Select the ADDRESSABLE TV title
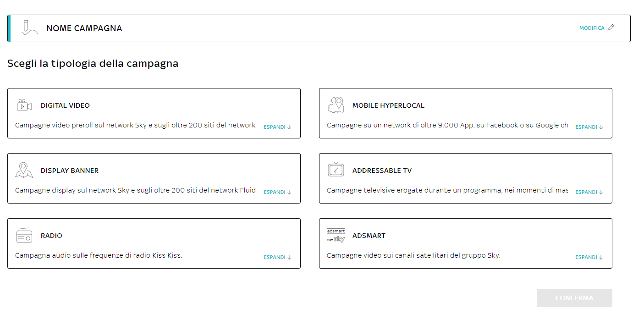The height and width of the screenshot is (336, 644). 382,171
